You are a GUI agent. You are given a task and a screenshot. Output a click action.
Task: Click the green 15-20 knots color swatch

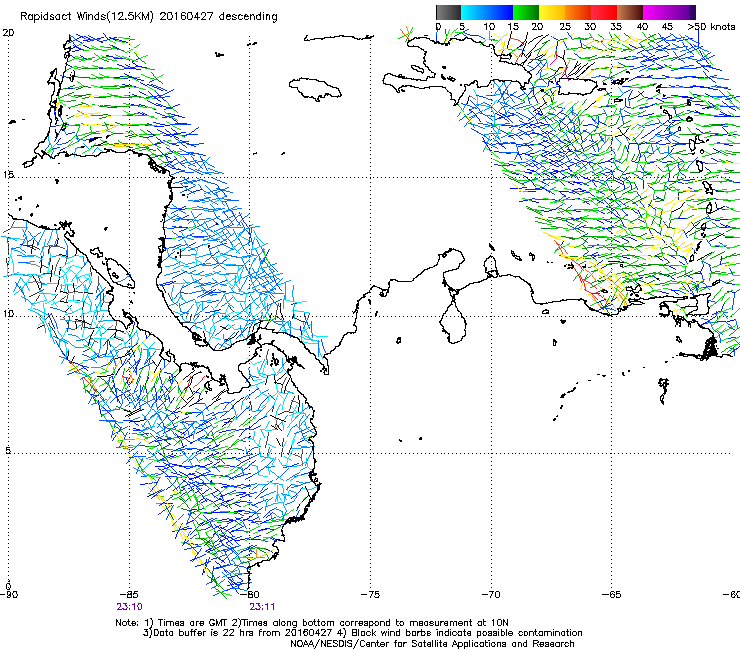pos(526,12)
